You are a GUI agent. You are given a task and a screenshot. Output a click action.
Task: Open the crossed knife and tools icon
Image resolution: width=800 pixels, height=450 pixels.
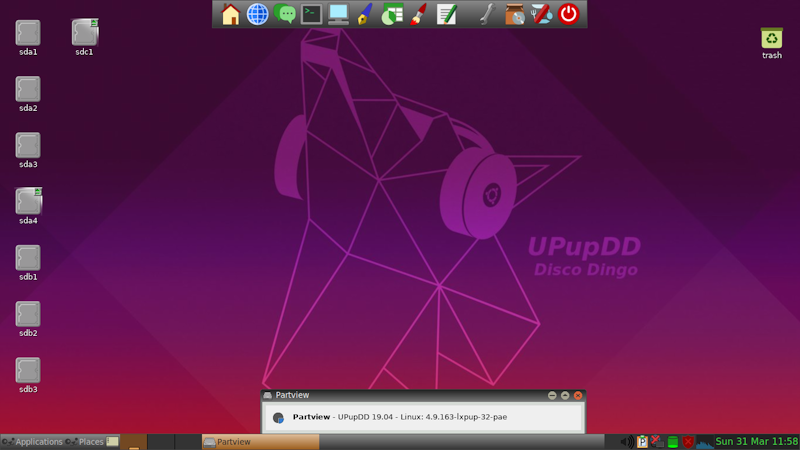pos(541,14)
